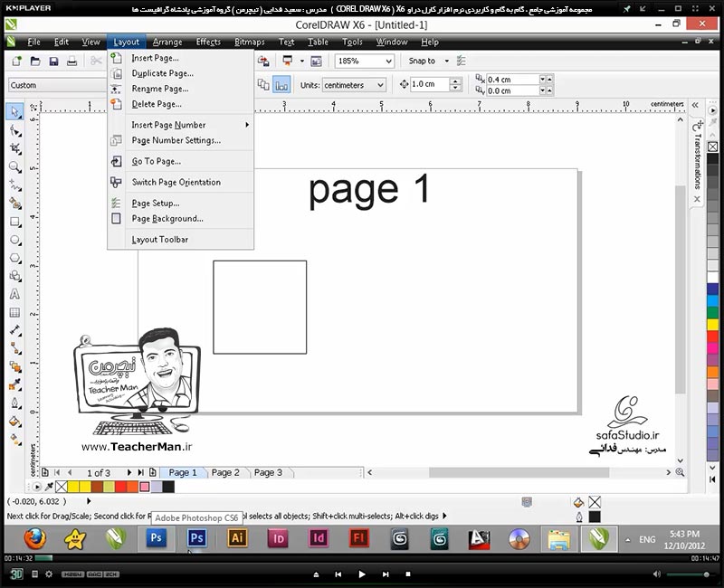
Task: Select the Table tool in toolbox
Action: click(x=14, y=312)
